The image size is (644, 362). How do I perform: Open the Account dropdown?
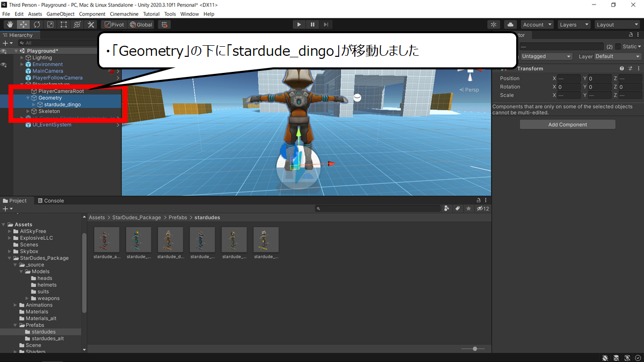click(537, 25)
